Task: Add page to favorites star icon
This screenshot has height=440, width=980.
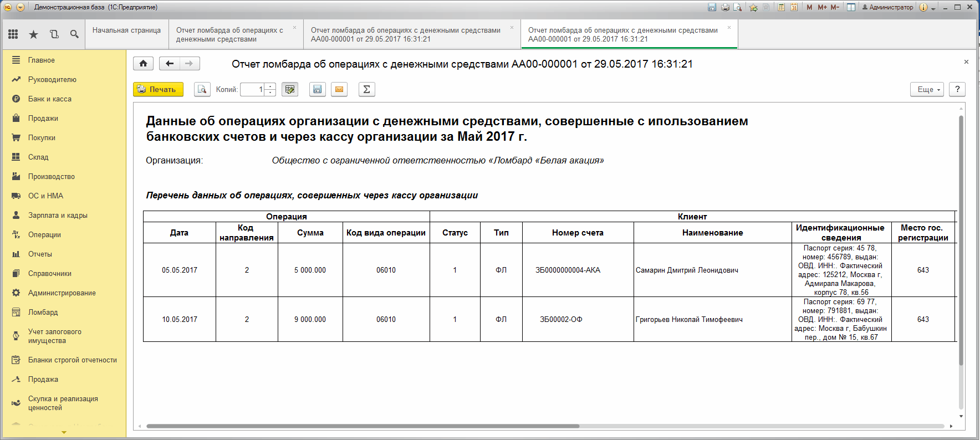Action: click(753, 7)
